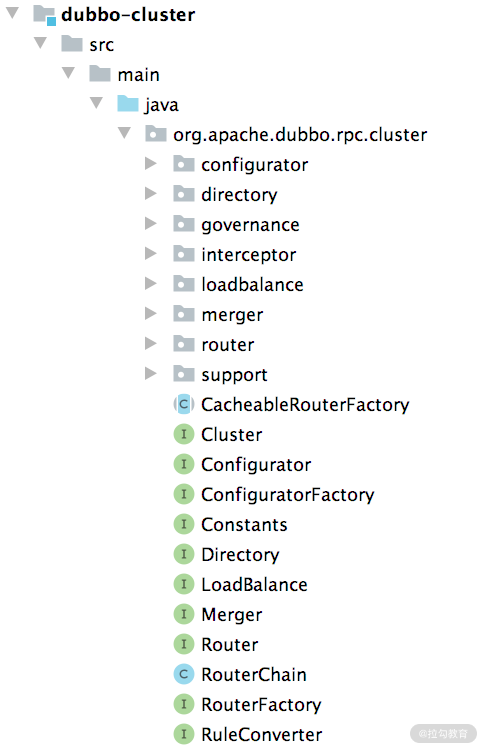This screenshot has width=484, height=749.
Task: Expand the support package arrow
Action: pyautogui.click(x=151, y=374)
